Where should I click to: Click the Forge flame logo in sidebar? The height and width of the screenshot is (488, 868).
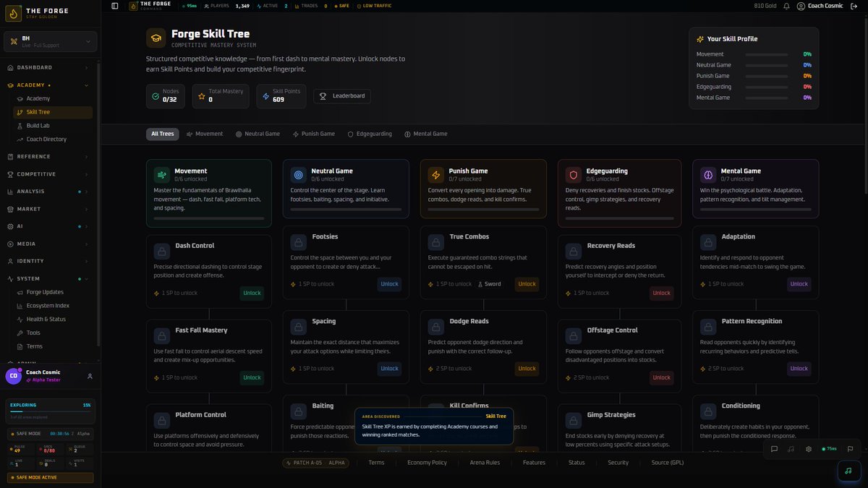tap(14, 13)
